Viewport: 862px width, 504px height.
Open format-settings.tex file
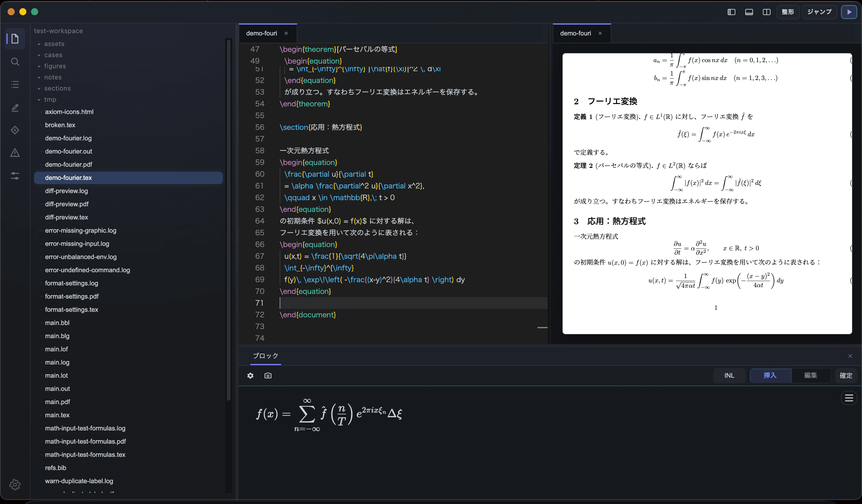click(72, 309)
